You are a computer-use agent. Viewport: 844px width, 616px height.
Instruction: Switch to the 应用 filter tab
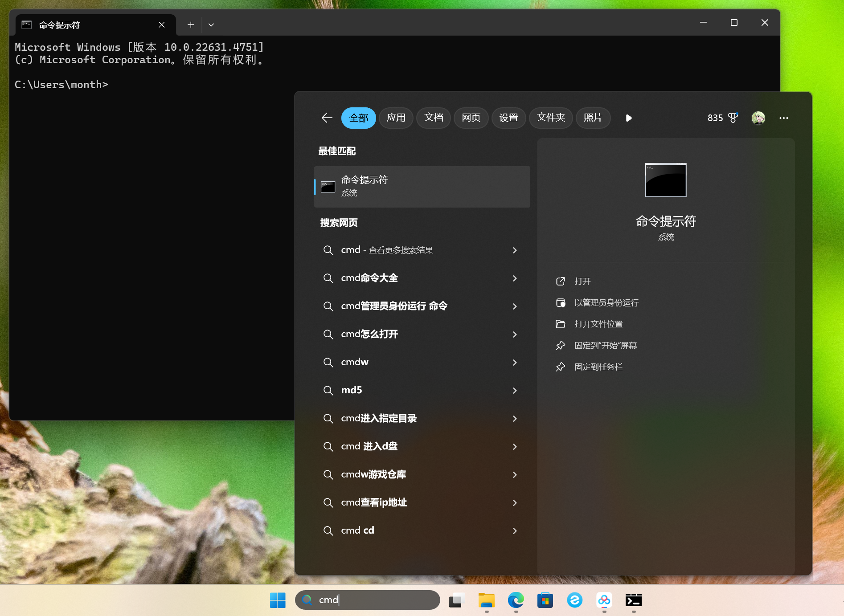click(396, 118)
